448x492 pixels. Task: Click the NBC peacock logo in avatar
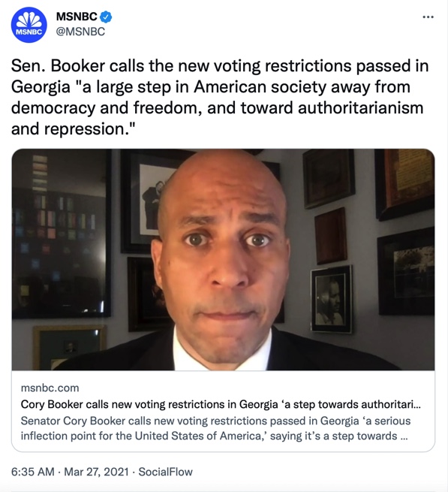click(x=29, y=20)
